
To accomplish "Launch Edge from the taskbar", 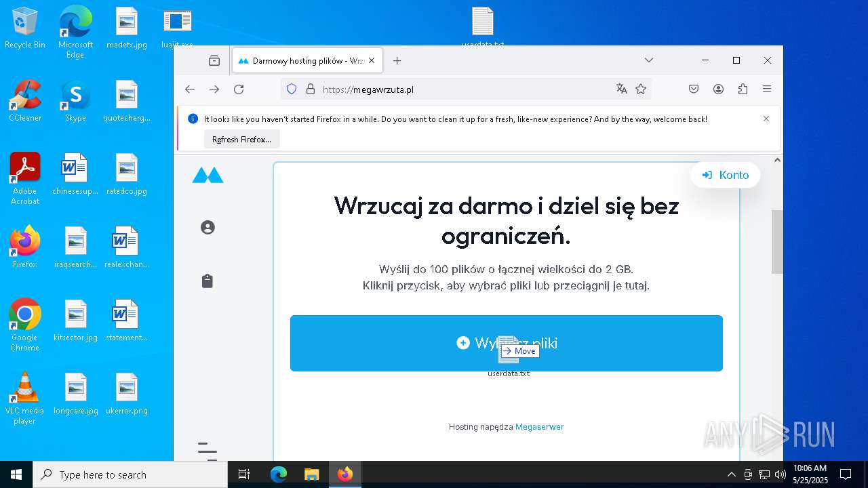I will 279,474.
